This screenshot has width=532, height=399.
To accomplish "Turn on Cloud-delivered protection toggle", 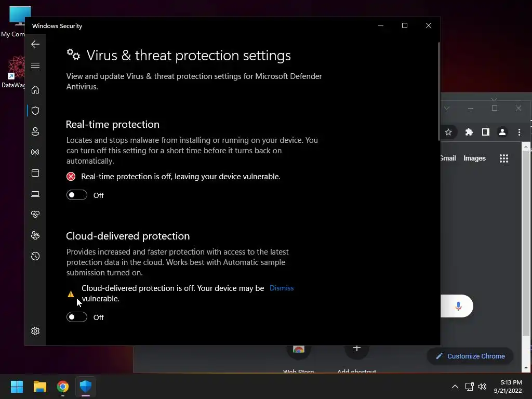I will tap(77, 317).
